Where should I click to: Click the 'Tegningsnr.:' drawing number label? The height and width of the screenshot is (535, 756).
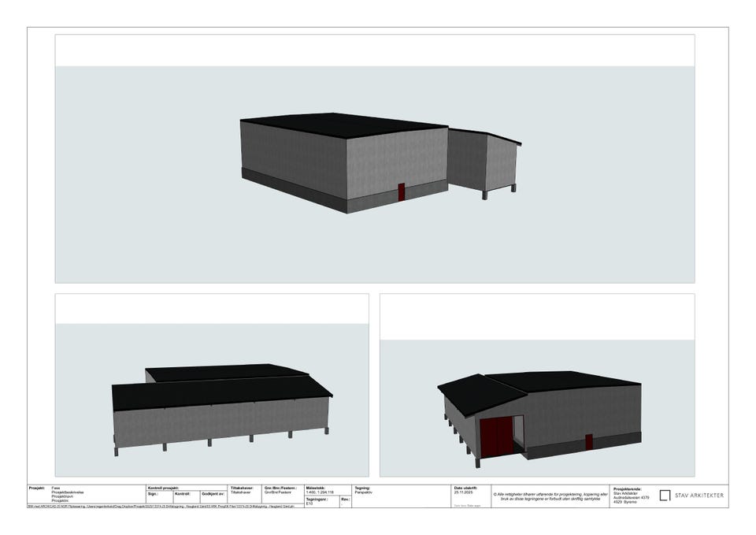(317, 500)
